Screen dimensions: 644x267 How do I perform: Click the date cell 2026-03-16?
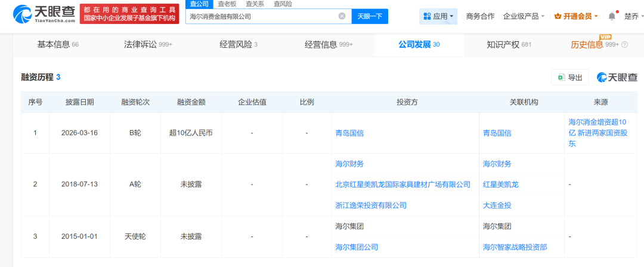(80, 133)
